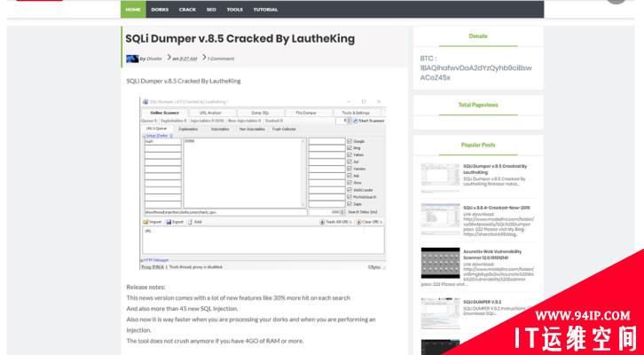Switch to the File Dumper tab
The image size is (644, 355).
point(308,113)
